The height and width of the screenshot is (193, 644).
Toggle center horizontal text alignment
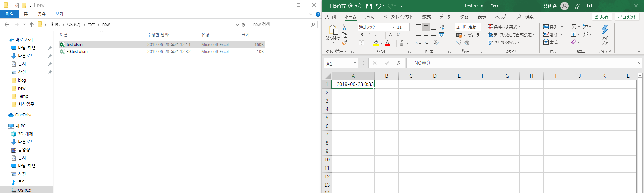426,35
